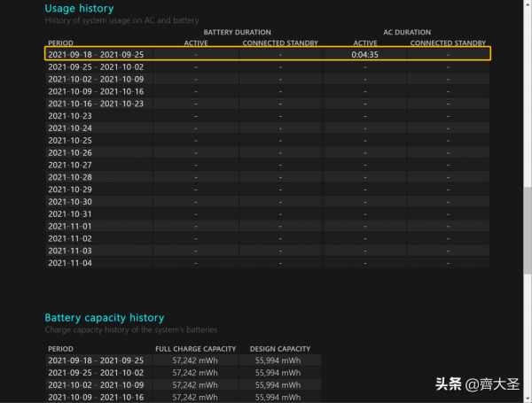Click the 2021-11-04 period row
Screen dimensions: 532x403
(70, 263)
